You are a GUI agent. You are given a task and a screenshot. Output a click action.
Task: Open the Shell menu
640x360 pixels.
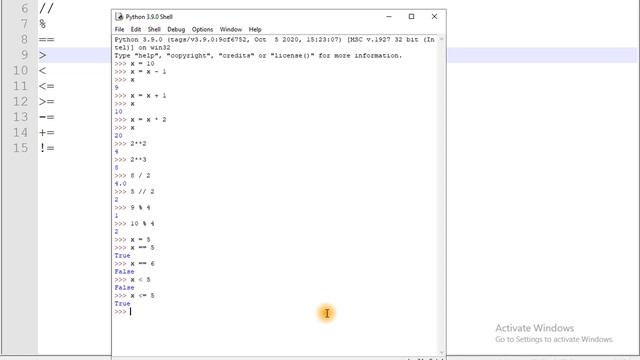point(154,29)
